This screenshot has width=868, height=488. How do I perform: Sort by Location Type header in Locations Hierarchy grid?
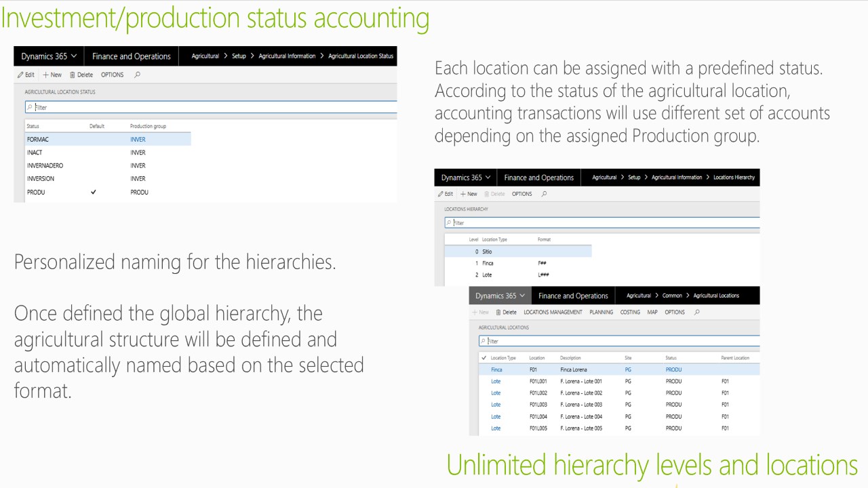pos(494,240)
